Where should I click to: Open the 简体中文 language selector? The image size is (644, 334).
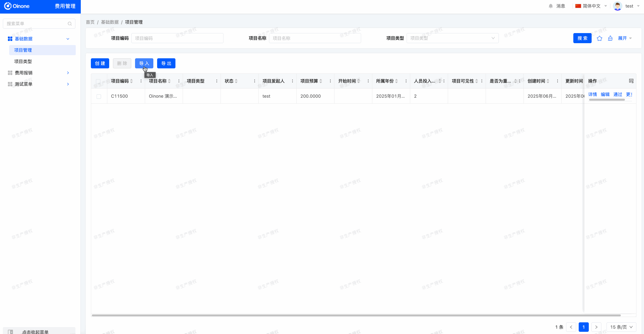[591, 6]
